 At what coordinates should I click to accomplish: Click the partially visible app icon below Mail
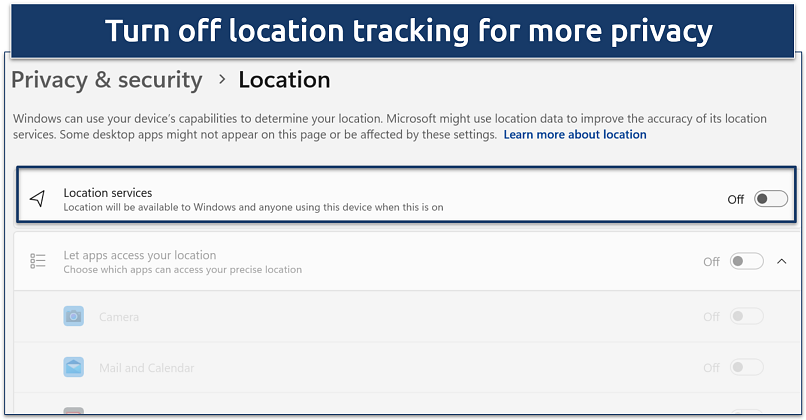[73, 410]
